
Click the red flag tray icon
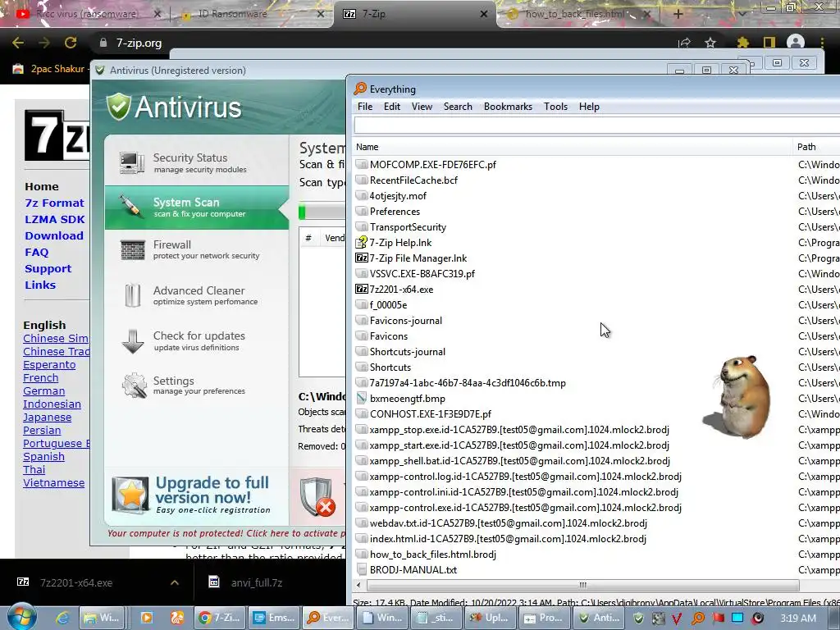718,619
